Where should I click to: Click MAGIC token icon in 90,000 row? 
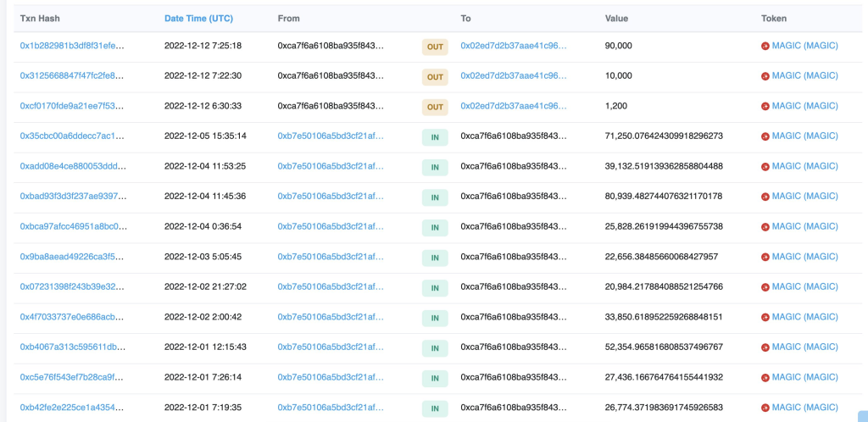coord(765,47)
